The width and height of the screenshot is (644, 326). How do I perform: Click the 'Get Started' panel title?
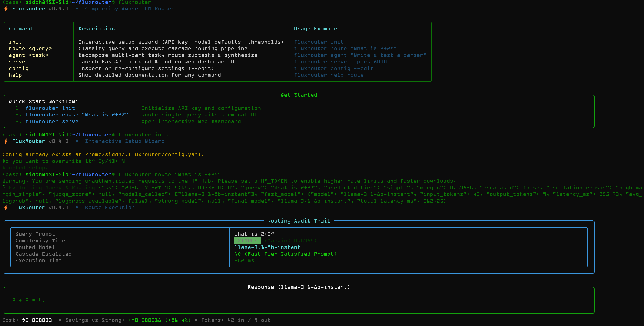coord(299,95)
